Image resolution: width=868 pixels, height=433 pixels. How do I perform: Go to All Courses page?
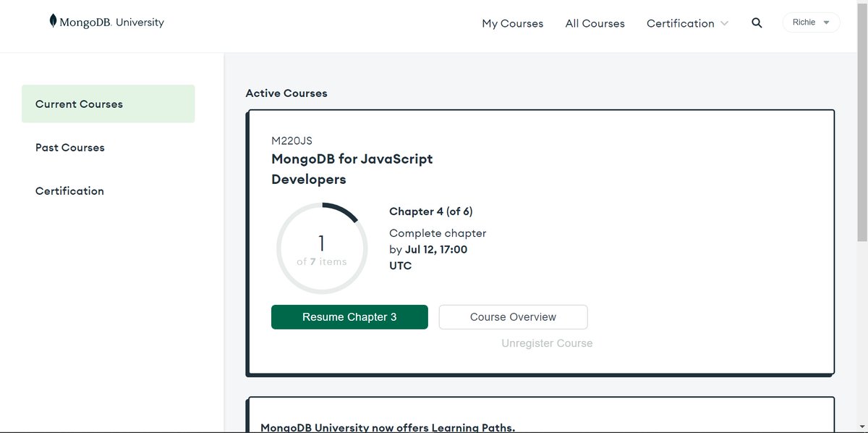tap(595, 23)
